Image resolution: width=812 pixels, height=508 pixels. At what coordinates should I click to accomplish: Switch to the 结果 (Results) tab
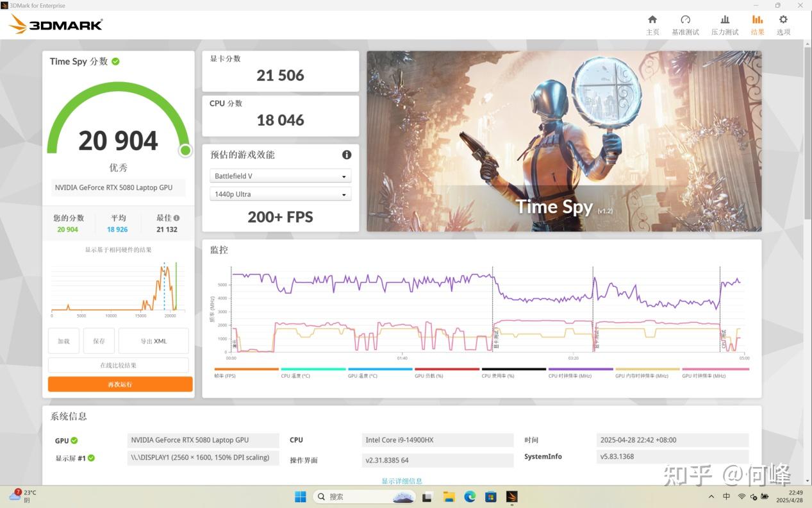[758, 24]
